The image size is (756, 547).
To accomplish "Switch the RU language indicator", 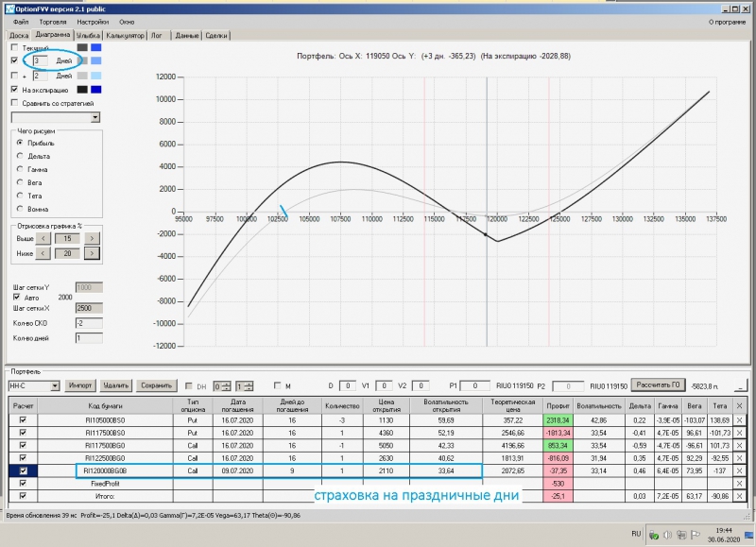I will pyautogui.click(x=636, y=534).
